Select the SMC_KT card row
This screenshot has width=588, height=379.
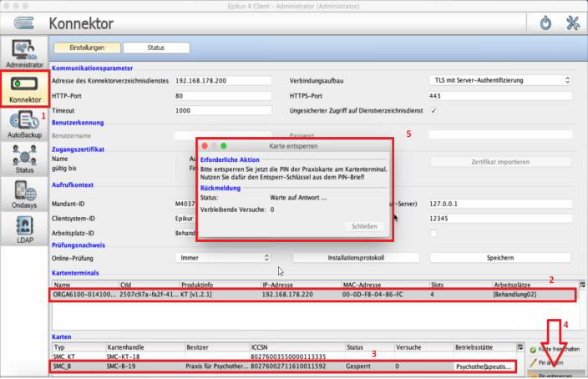(284, 356)
